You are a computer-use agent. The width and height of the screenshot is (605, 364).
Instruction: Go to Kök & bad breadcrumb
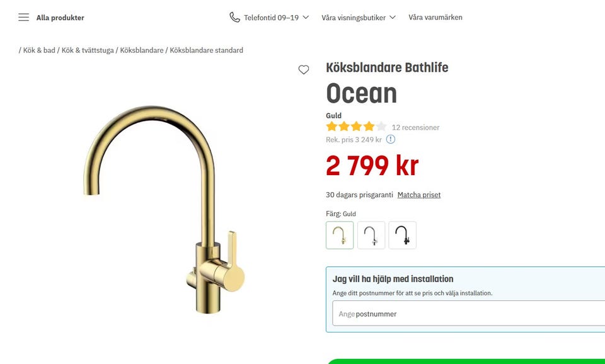pos(39,50)
